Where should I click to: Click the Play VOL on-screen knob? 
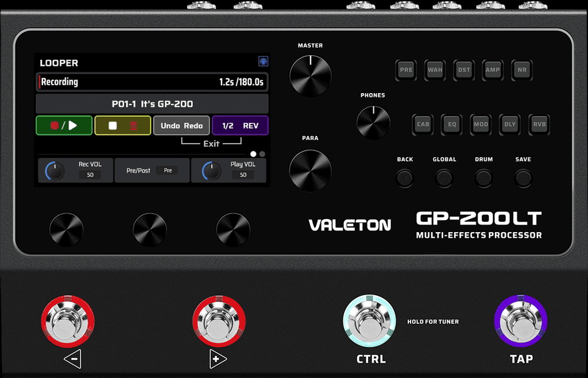click(212, 171)
